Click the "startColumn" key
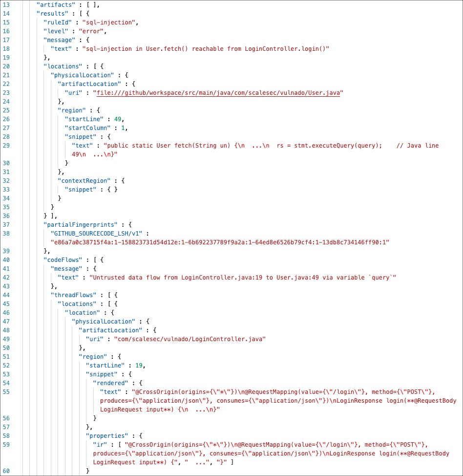 pos(85,128)
